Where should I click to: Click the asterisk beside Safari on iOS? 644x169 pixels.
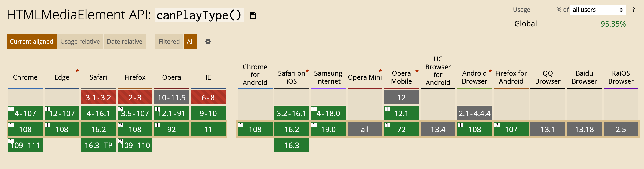(x=307, y=71)
